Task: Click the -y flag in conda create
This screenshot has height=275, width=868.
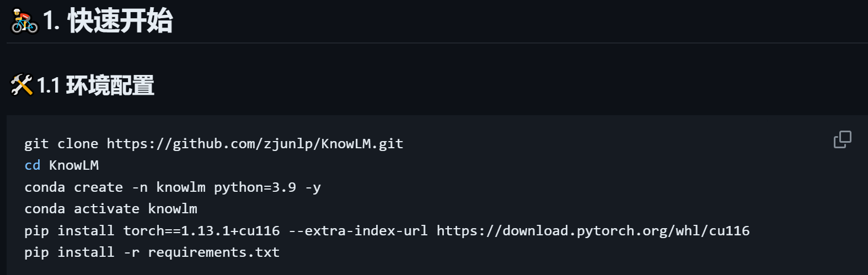Action: coord(313,187)
